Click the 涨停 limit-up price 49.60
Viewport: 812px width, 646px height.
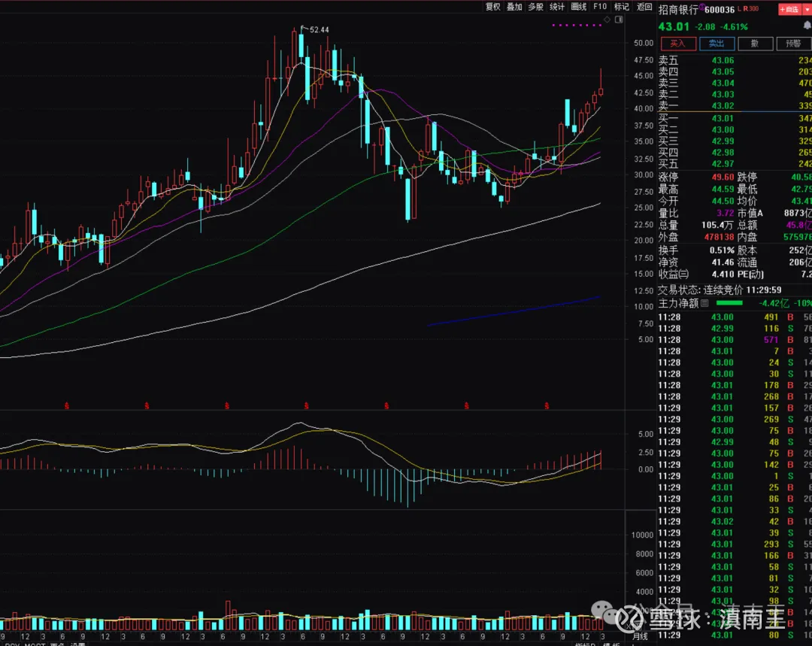[723, 177]
